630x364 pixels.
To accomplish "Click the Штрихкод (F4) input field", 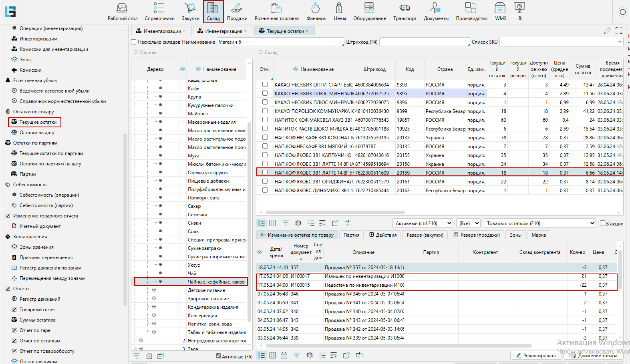I will tap(424, 42).
